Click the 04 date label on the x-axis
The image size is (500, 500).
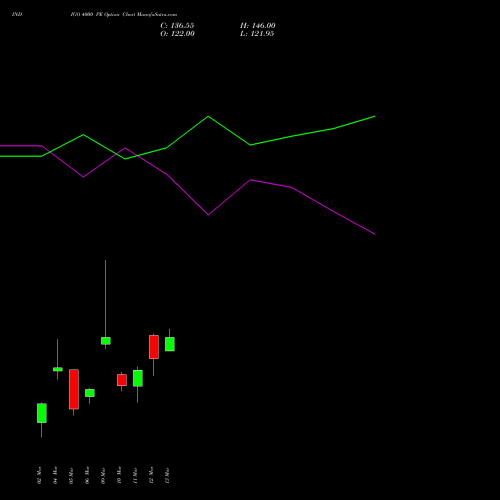[55, 475]
